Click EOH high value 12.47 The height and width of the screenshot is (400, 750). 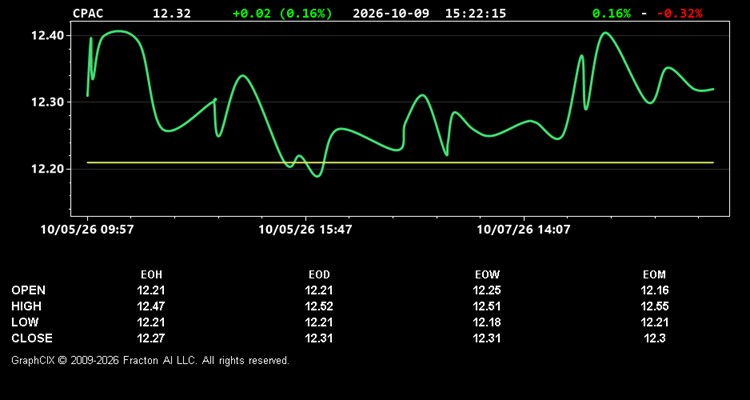[x=151, y=306]
